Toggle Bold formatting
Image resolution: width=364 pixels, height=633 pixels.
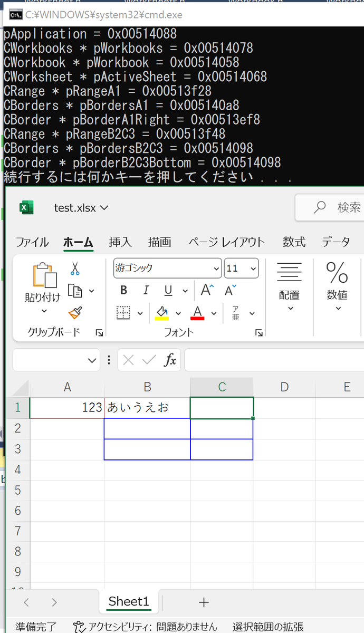pyautogui.click(x=124, y=290)
